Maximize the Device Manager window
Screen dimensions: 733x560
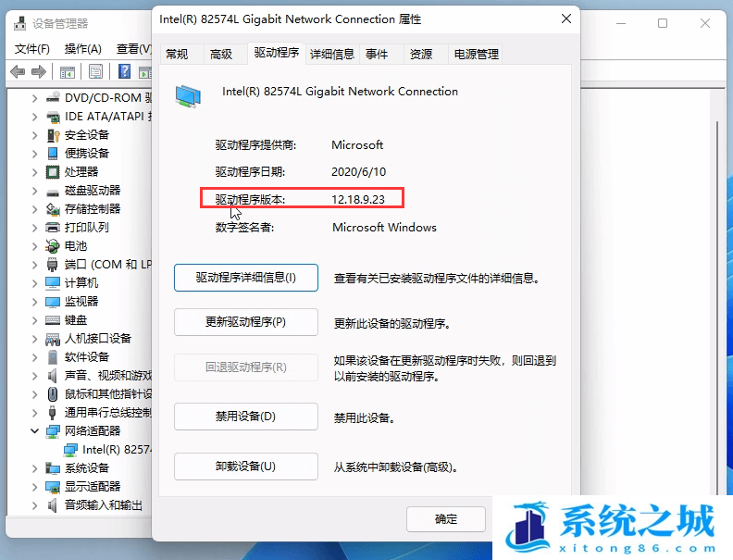pos(663,23)
